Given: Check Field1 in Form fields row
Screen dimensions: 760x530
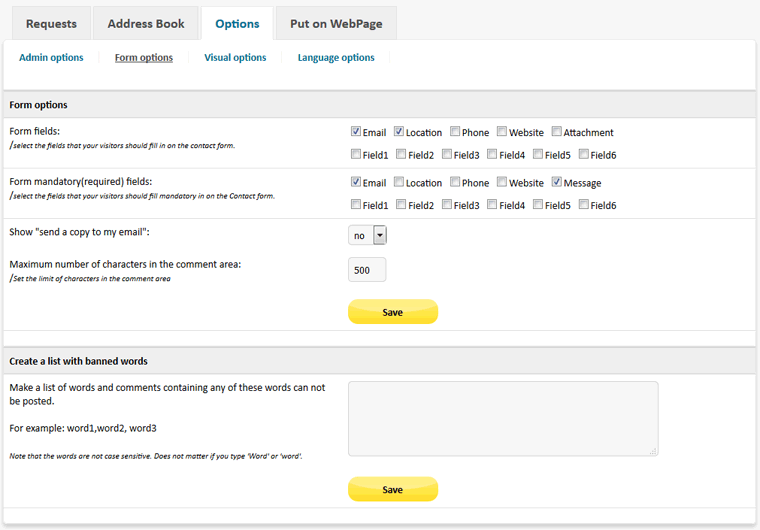Looking at the screenshot, I should coord(356,154).
